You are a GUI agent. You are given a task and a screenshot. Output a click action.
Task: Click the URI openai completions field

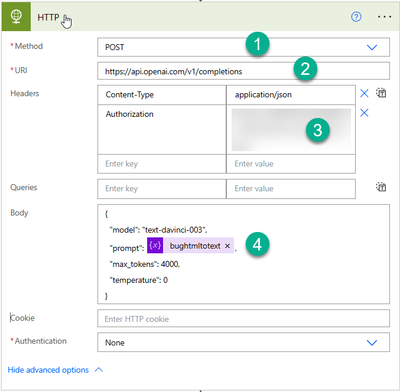(243, 71)
